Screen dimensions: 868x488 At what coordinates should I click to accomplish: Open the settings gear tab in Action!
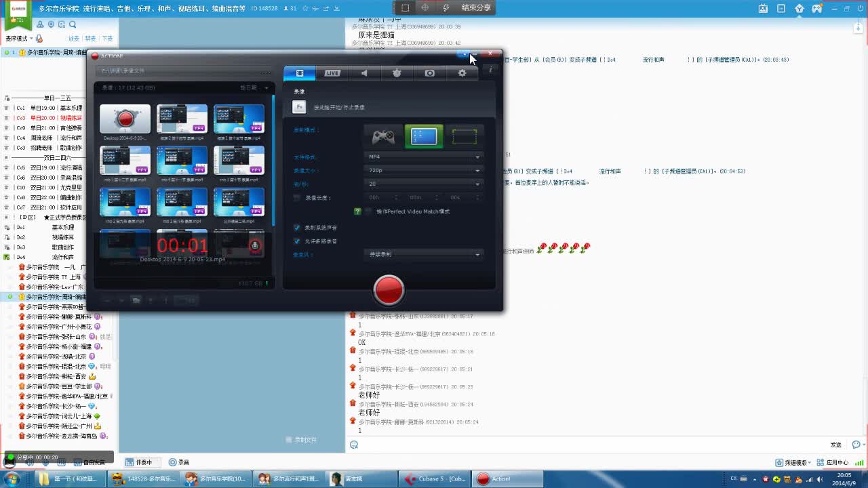[x=462, y=73]
